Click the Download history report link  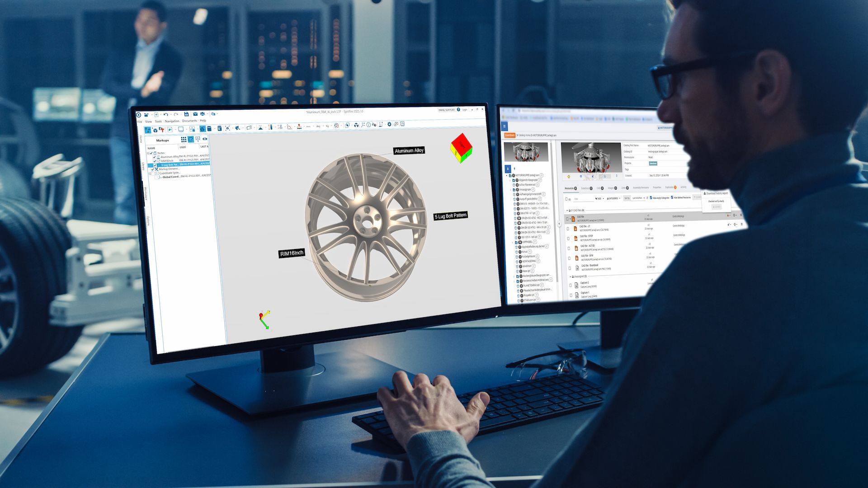[x=717, y=193]
